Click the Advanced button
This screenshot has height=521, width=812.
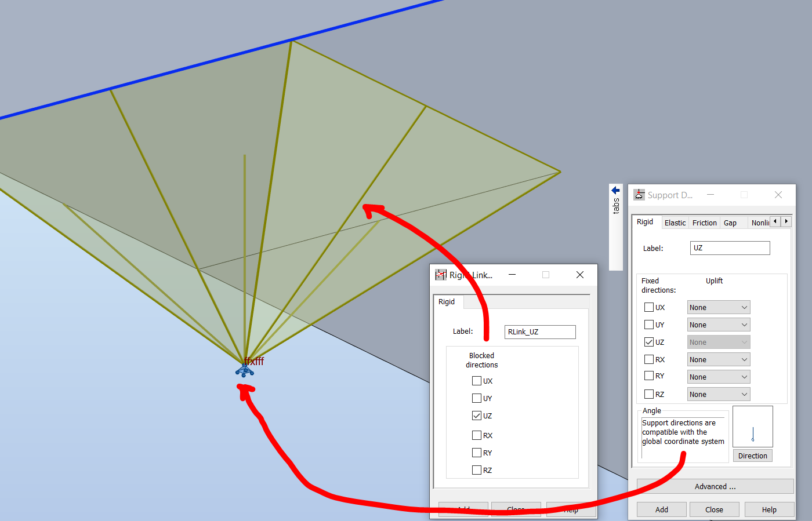(715, 486)
